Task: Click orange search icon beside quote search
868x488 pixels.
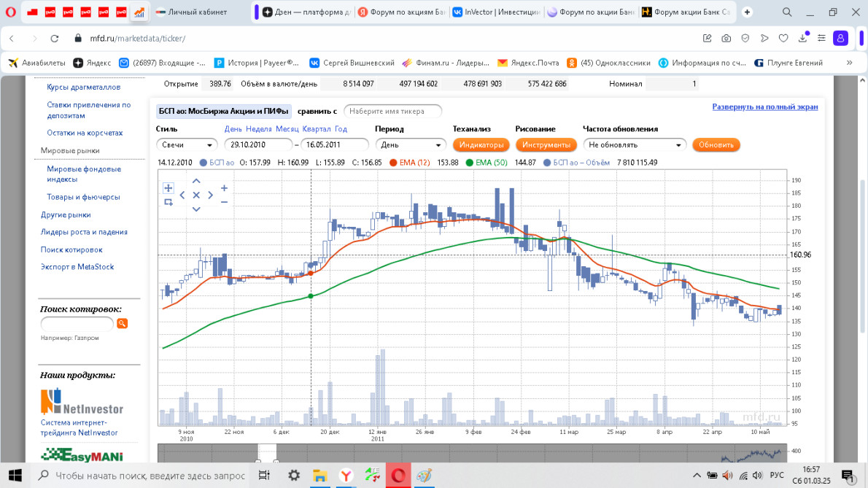Action: (x=122, y=323)
